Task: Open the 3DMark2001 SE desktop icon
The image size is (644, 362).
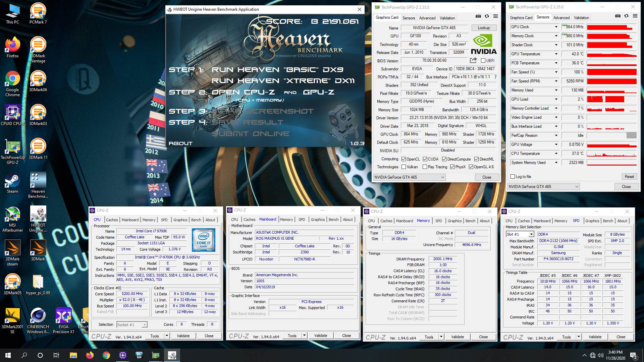Action: (x=13, y=320)
